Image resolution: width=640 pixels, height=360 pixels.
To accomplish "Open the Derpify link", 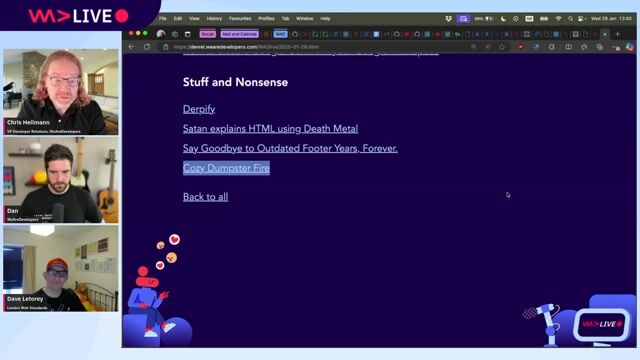I will 199,109.
